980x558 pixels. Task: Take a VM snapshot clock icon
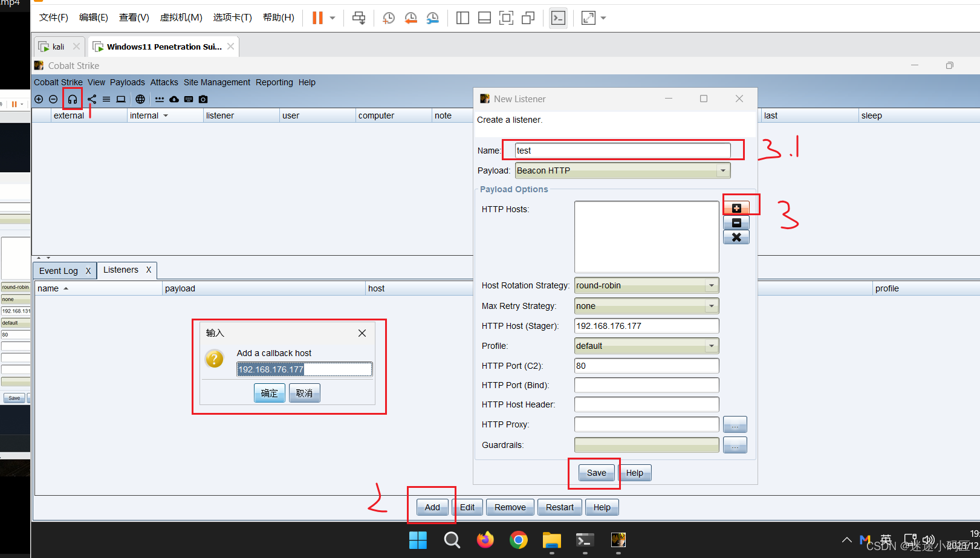tap(389, 18)
